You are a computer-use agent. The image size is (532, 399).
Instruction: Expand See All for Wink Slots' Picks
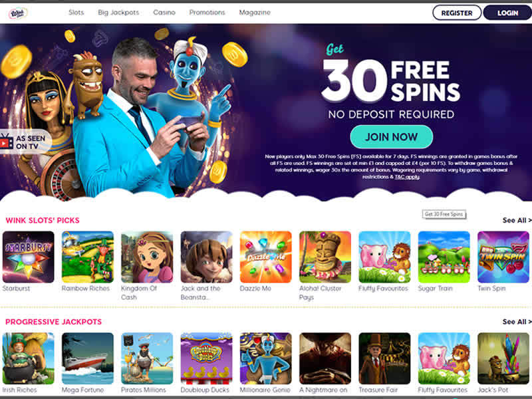coord(517,220)
